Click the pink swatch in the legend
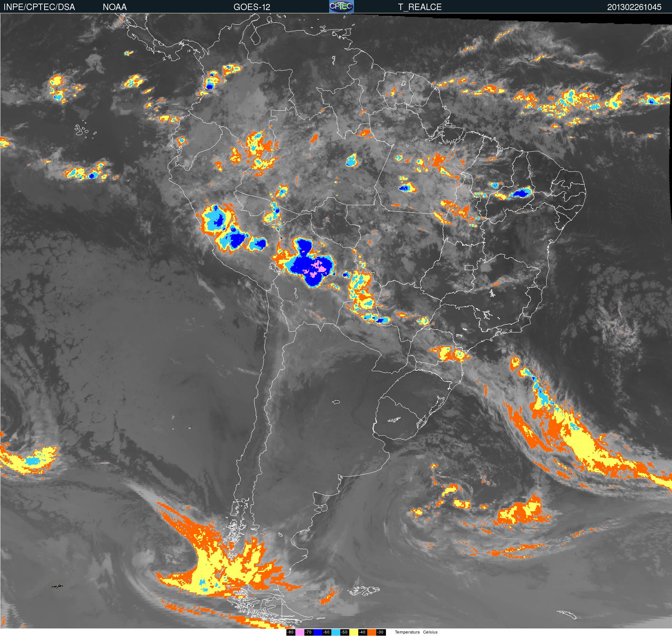The width and height of the screenshot is (672, 636). coord(300,632)
